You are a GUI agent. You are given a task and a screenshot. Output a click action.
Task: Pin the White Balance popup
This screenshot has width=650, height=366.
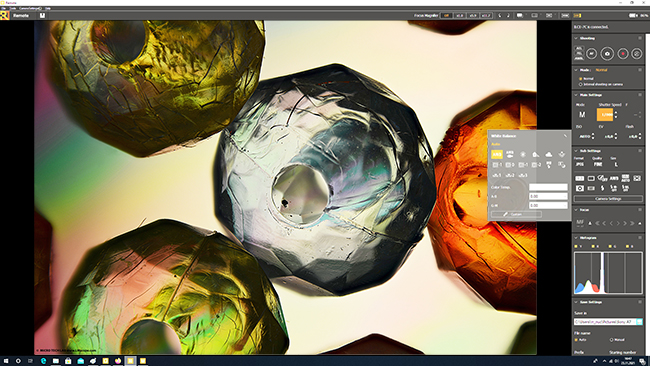pyautogui.click(x=565, y=136)
